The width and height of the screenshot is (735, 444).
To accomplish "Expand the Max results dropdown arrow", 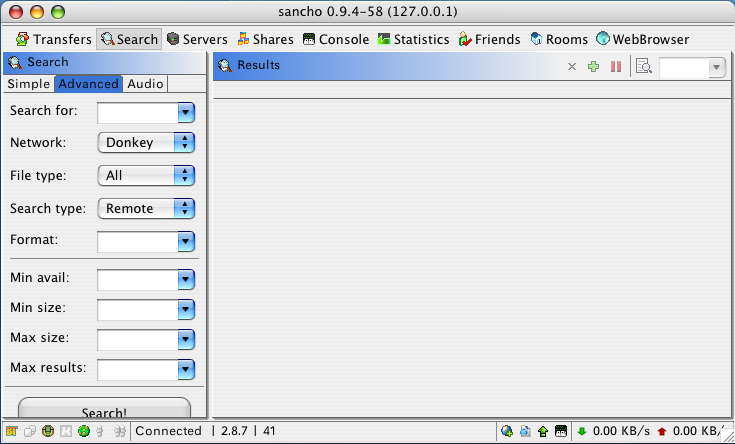I will [186, 369].
